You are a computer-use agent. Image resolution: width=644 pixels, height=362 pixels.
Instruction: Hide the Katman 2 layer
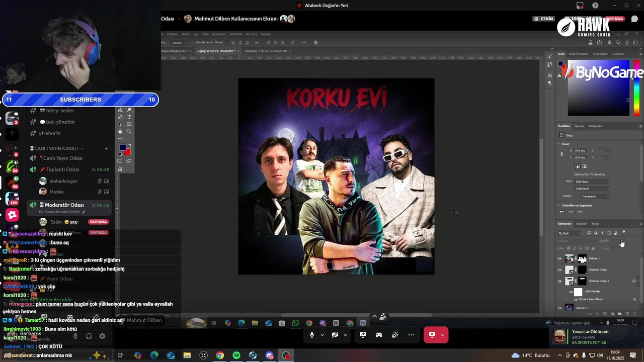pos(559,308)
